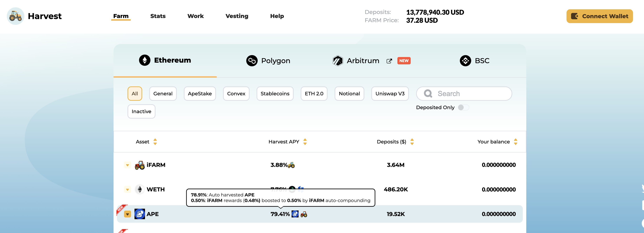644x233 pixels.
Task: Click the Polygon network icon
Action: [252, 61]
